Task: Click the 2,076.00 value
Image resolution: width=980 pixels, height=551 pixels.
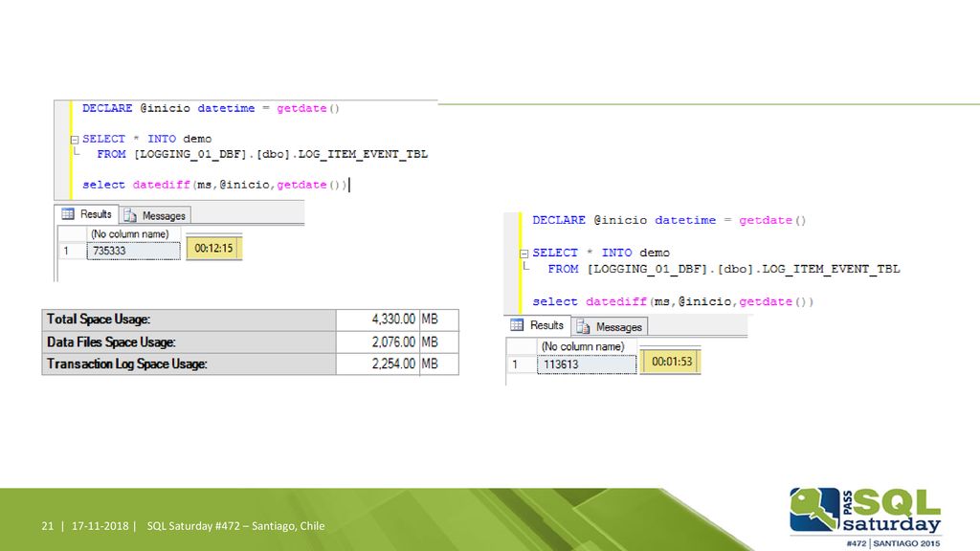Action: click(393, 342)
